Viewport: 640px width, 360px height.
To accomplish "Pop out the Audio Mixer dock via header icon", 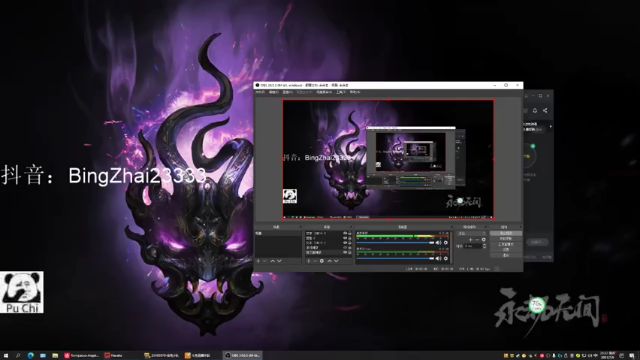I will [452, 227].
